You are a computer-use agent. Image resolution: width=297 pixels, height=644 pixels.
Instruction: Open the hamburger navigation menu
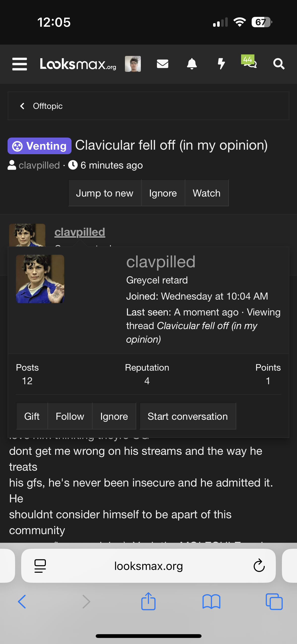20,64
